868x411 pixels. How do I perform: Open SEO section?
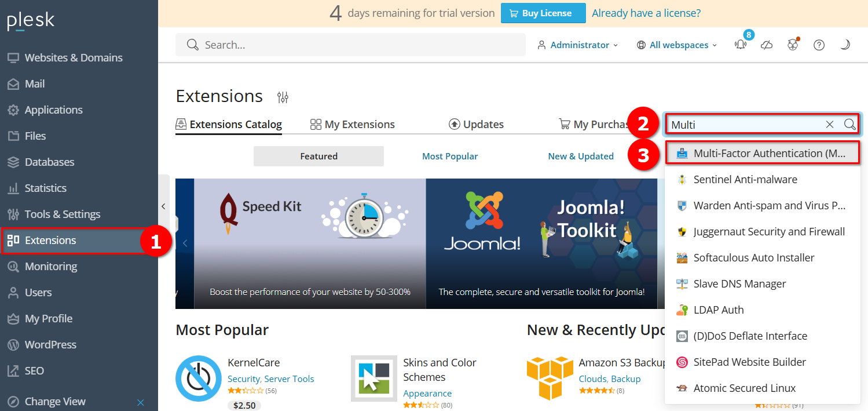pyautogui.click(x=34, y=370)
